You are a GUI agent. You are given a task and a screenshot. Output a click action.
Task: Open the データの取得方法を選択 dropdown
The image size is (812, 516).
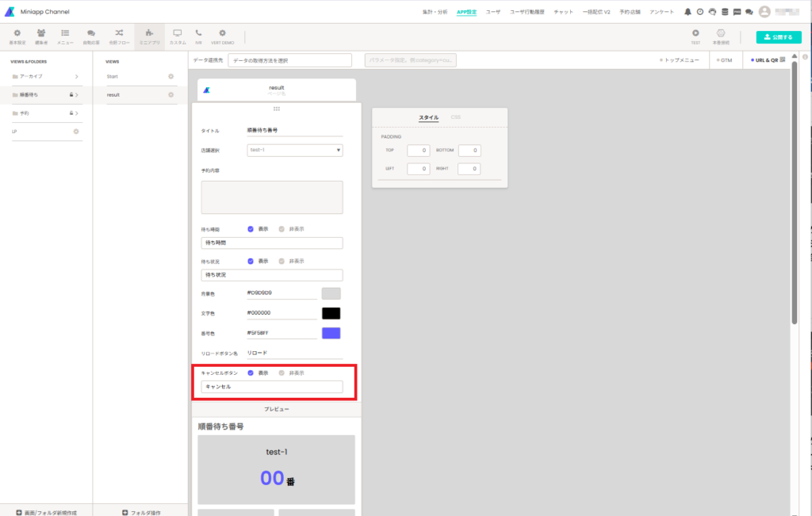pyautogui.click(x=289, y=60)
